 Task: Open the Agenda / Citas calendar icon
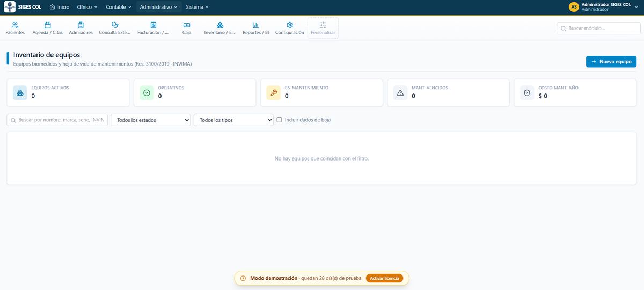pos(47,25)
